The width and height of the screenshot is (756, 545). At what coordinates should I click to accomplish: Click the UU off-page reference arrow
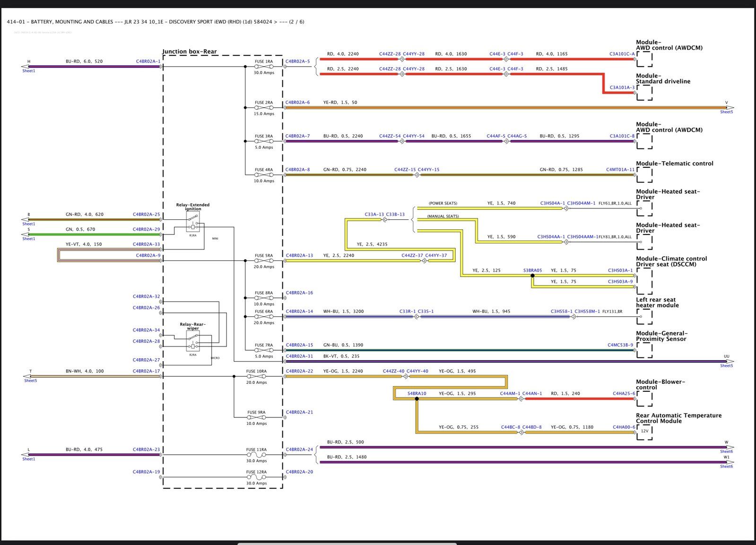click(730, 362)
